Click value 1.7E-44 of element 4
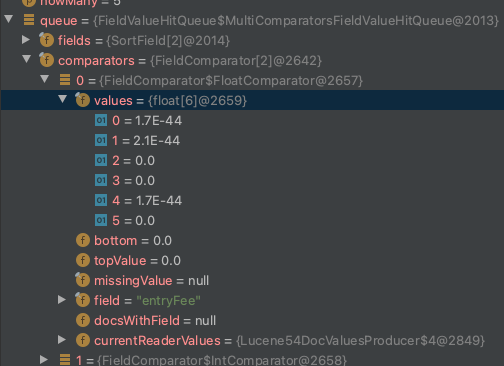This screenshot has height=366, width=504. [x=159, y=201]
